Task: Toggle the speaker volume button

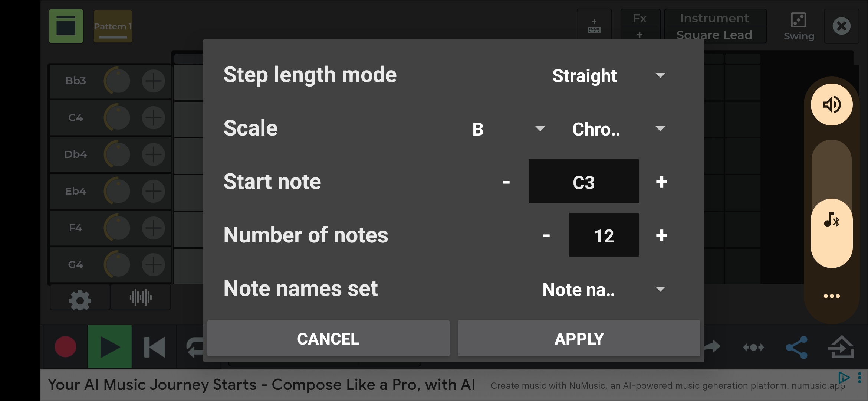Action: tap(831, 105)
